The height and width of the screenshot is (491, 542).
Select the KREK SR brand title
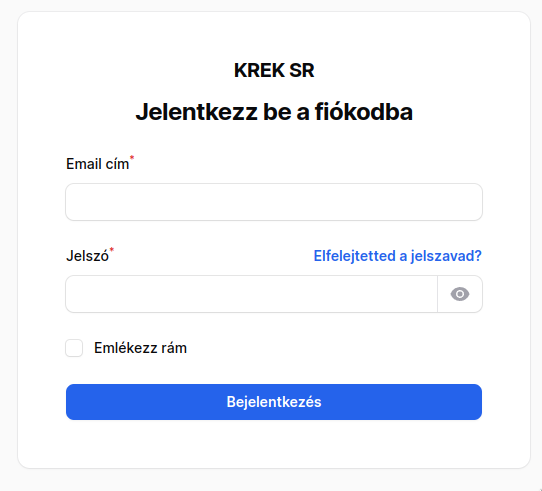point(274,70)
